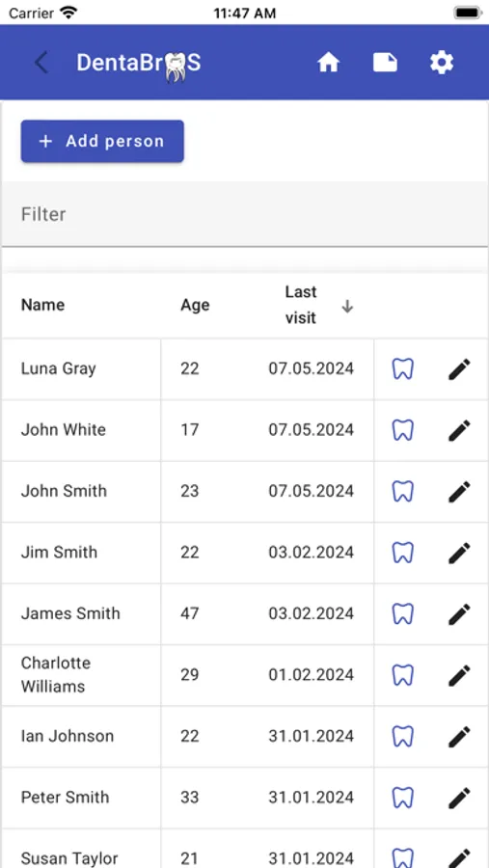
Task: Open tooth chart for James Smith
Action: 403,614
